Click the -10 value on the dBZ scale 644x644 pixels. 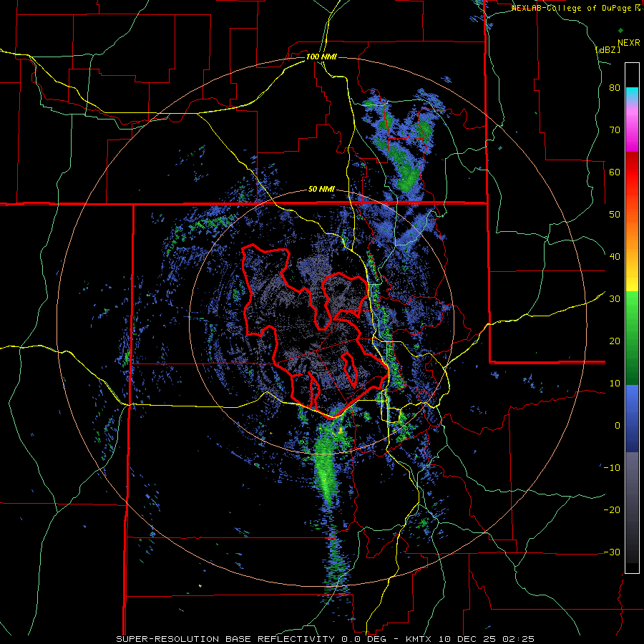pyautogui.click(x=612, y=467)
